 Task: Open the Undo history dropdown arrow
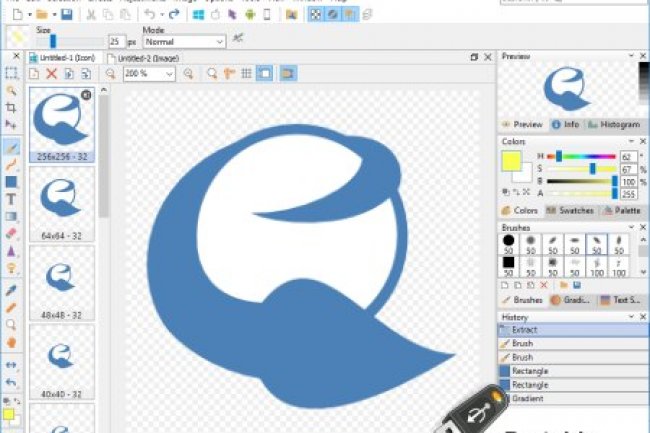162,15
